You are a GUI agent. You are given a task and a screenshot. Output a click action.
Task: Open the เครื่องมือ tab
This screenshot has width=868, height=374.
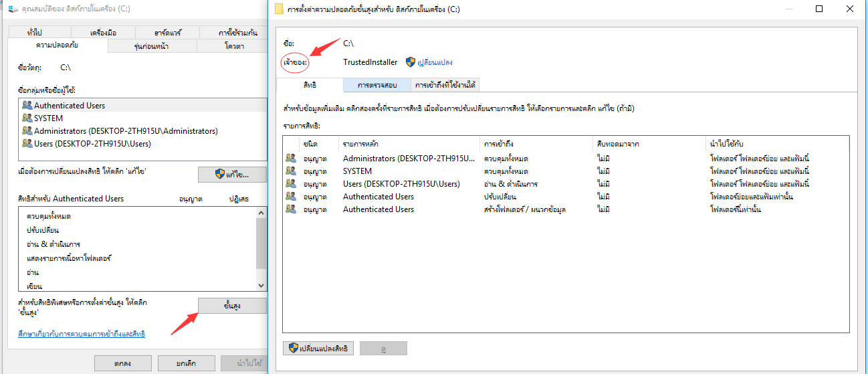[104, 33]
